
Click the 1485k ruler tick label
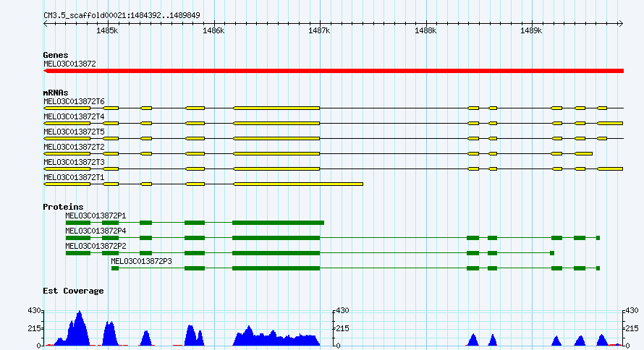point(107,31)
